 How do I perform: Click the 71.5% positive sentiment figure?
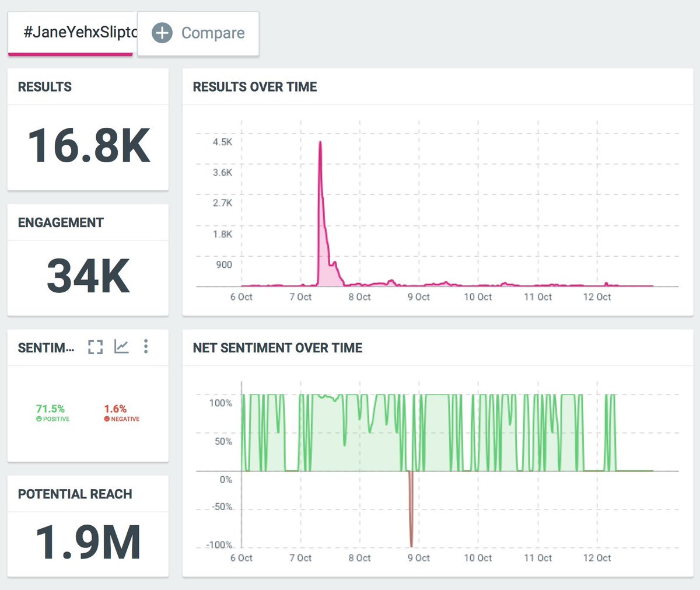pyautogui.click(x=50, y=409)
